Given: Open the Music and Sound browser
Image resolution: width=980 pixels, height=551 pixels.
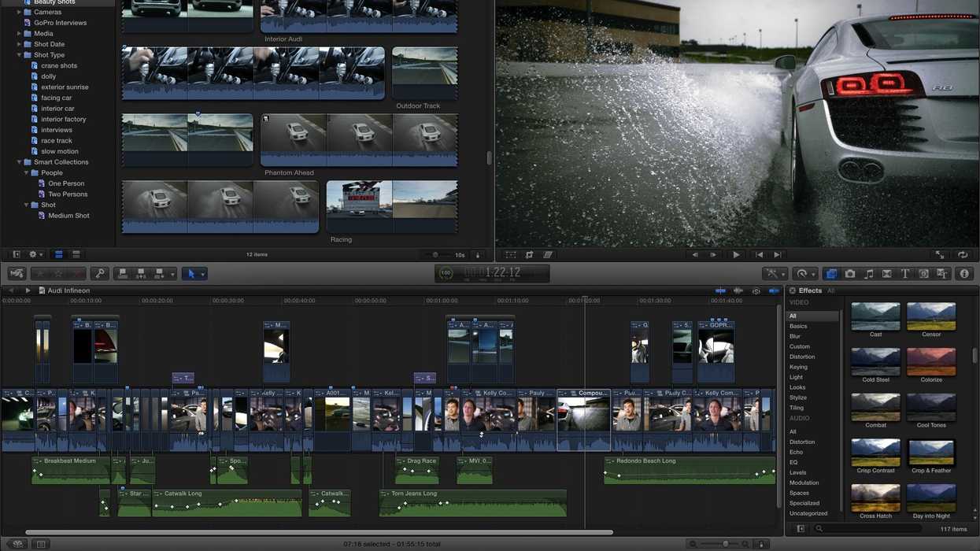Looking at the screenshot, I should (x=868, y=274).
